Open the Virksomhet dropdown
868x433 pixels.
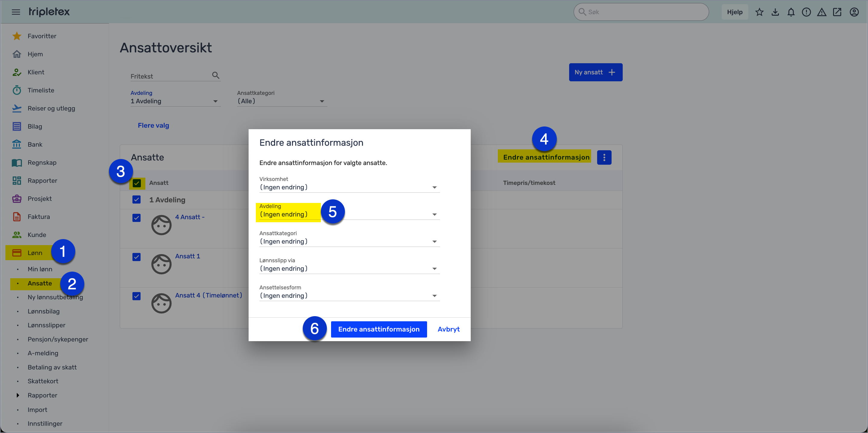coord(349,188)
